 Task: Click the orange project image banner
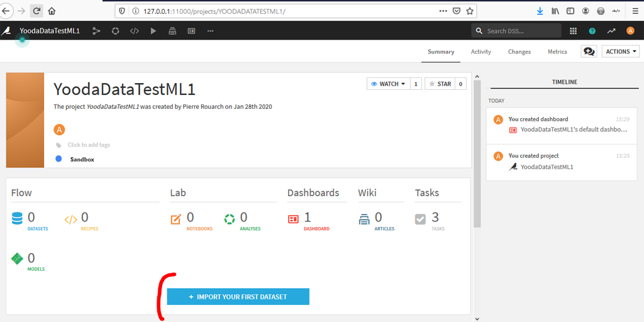[x=25, y=120]
